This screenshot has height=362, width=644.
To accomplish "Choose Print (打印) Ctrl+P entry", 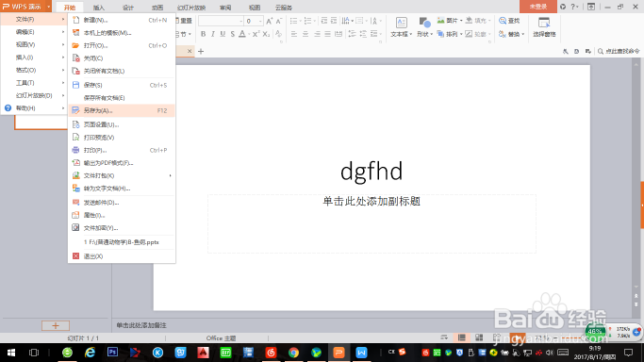I will pyautogui.click(x=122, y=150).
